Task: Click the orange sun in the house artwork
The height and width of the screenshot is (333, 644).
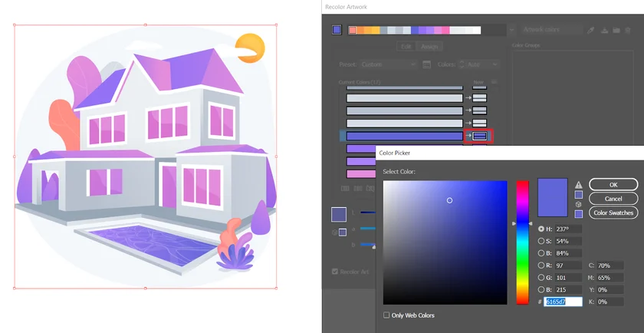Action: click(250, 48)
